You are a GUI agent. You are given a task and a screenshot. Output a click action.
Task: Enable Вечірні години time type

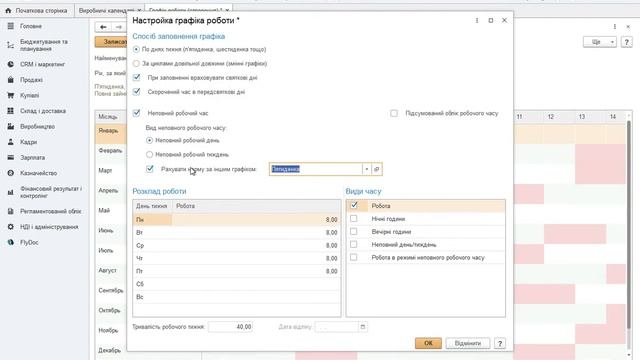coord(354,231)
